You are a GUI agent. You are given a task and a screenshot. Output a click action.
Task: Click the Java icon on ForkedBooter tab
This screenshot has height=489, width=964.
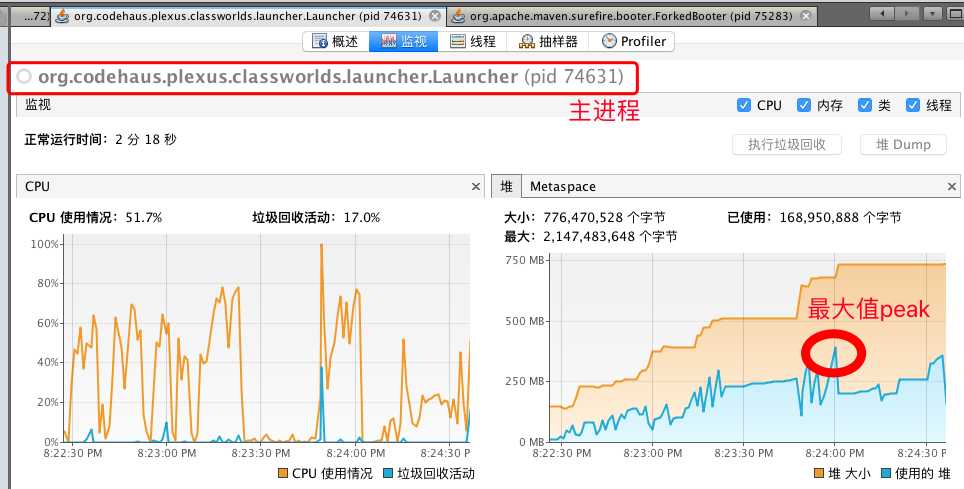458,17
